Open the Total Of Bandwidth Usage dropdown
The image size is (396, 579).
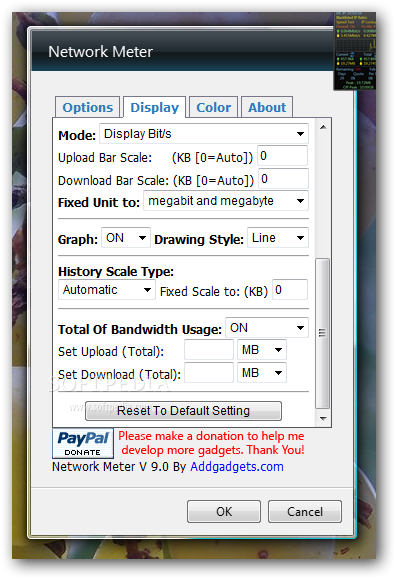pos(267,328)
